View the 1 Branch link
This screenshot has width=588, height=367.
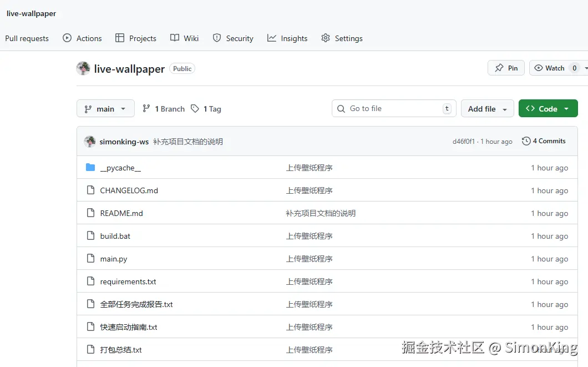pos(164,109)
